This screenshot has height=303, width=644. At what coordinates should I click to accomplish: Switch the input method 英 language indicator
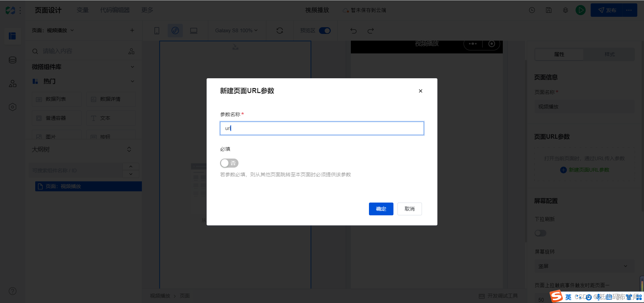tap(568, 297)
